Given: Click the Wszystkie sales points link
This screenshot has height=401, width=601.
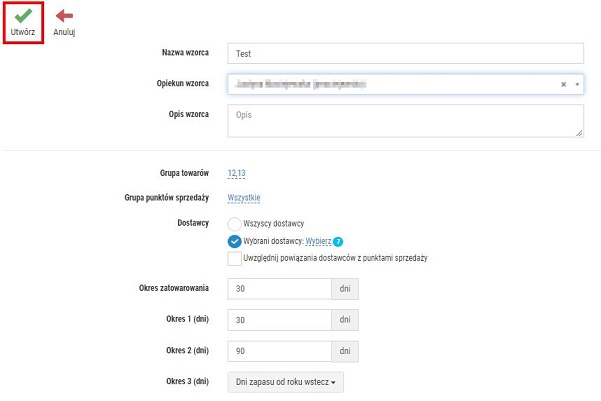Looking at the screenshot, I should 244,198.
